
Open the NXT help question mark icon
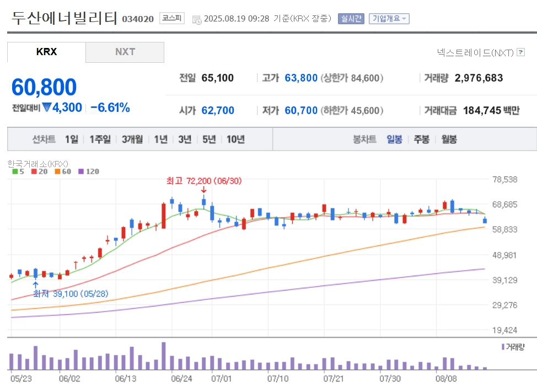tap(520, 52)
